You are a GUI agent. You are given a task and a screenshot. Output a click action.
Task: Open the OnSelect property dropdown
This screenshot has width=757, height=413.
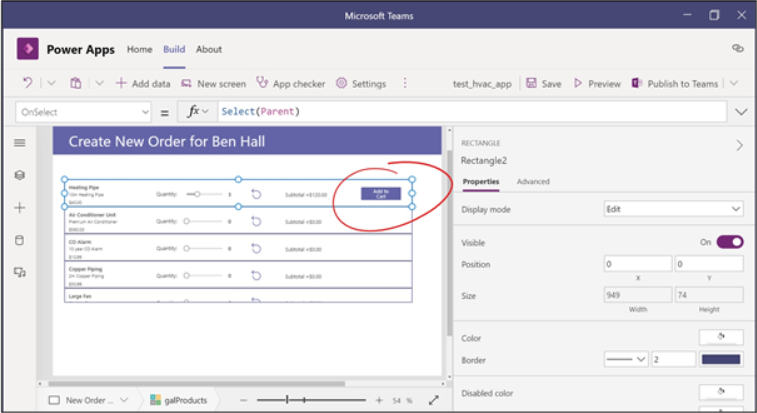[x=83, y=112]
